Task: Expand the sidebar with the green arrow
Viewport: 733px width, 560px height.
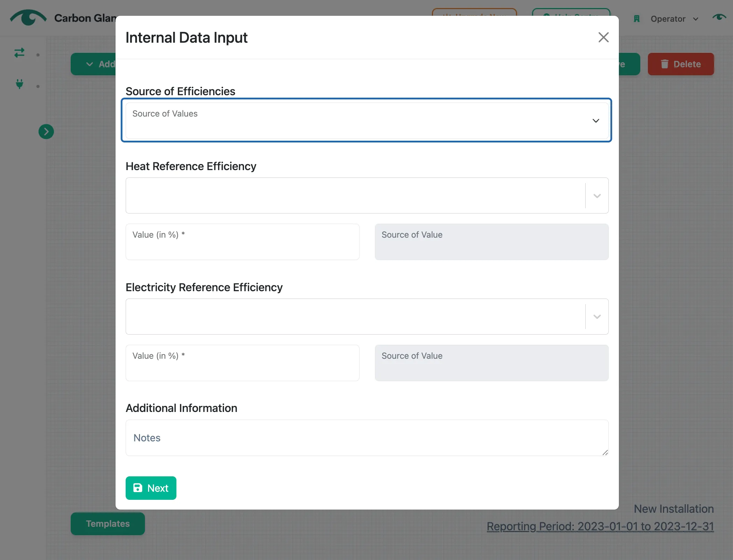Action: click(x=46, y=132)
